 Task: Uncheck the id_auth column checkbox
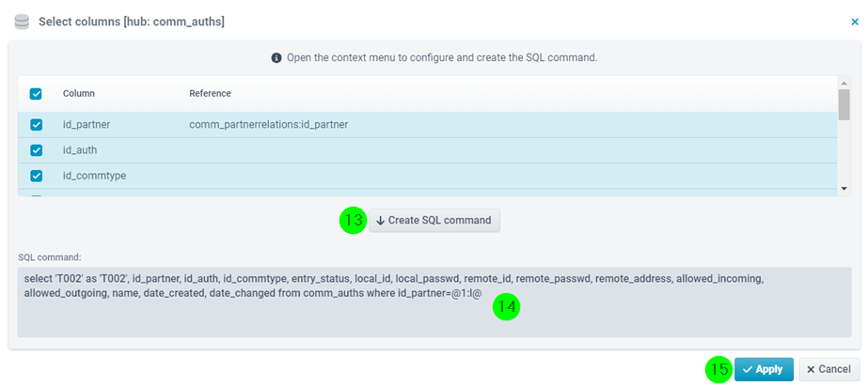36,150
